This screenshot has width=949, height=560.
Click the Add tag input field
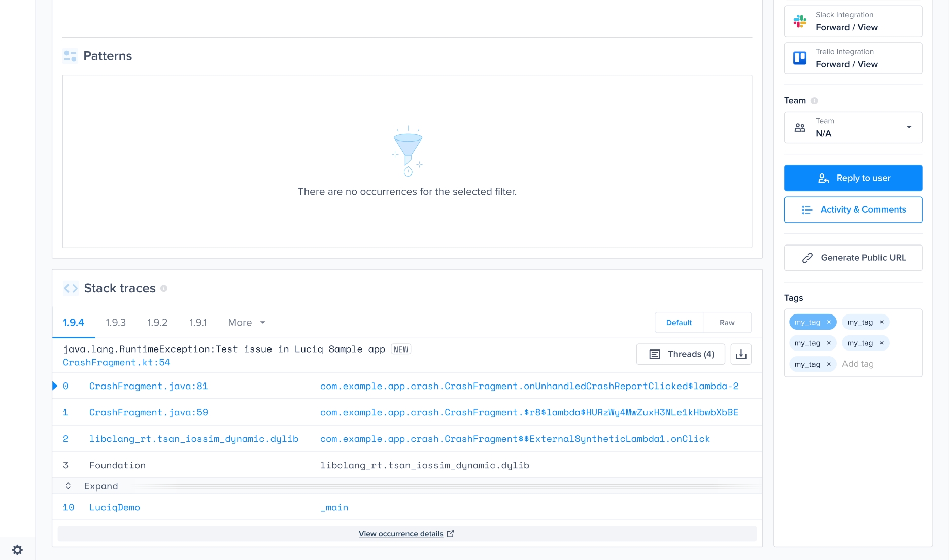pos(873,364)
